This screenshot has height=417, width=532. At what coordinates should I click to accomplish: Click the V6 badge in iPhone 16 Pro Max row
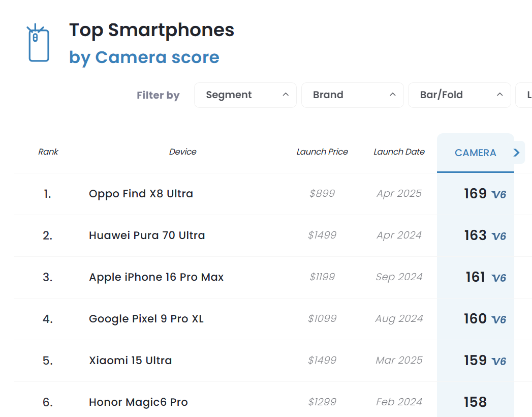coord(499,278)
